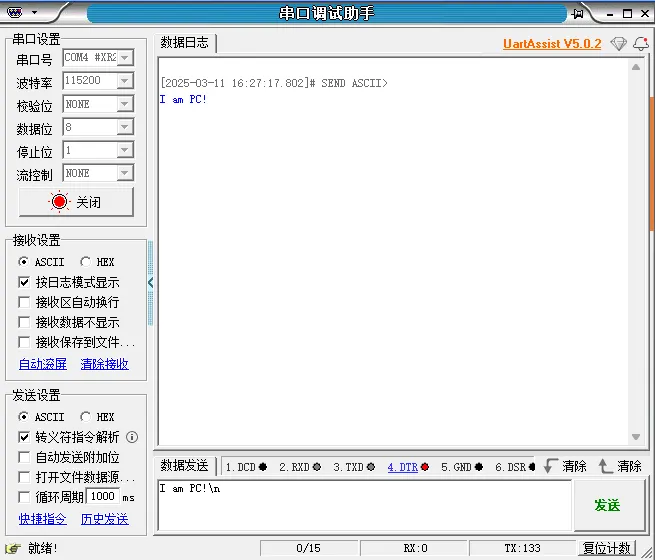Click the up-arrow 清除 clear icon
655x560 pixels.
pos(605,466)
